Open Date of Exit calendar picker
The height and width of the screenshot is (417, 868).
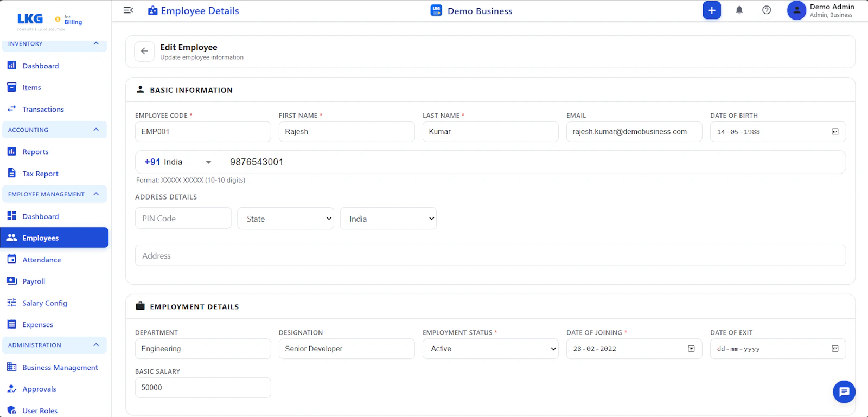click(x=835, y=349)
